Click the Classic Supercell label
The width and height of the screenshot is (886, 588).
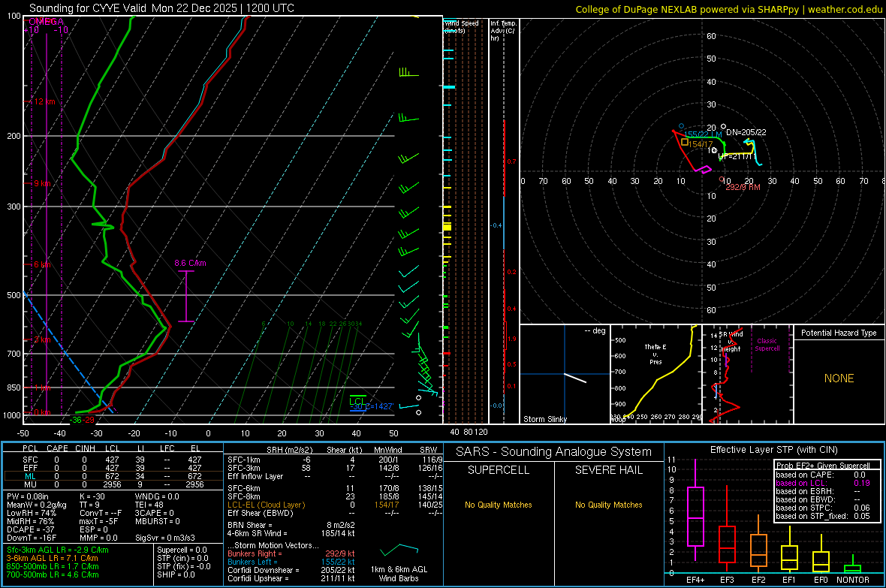[x=767, y=345]
